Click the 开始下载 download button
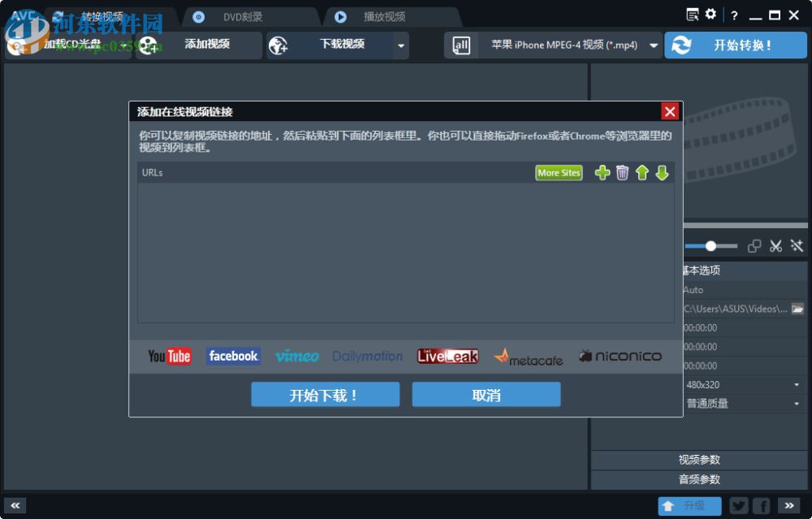This screenshot has width=812, height=519. [x=325, y=394]
